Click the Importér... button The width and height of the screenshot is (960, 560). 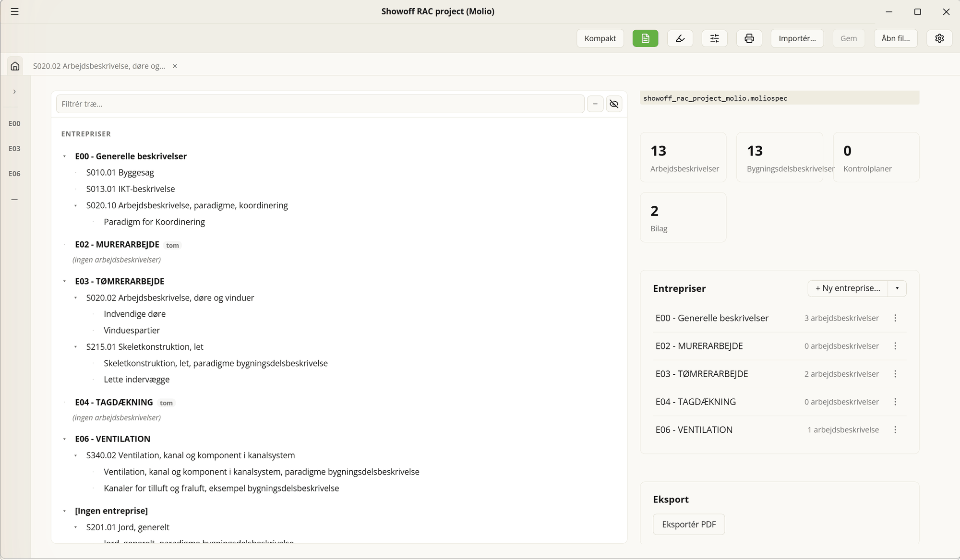pyautogui.click(x=797, y=38)
